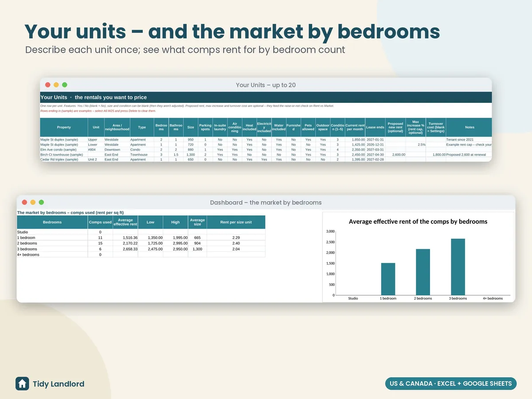Select the 2026-12-31 lease end cell
The height and width of the screenshot is (399, 532).
pos(375,145)
